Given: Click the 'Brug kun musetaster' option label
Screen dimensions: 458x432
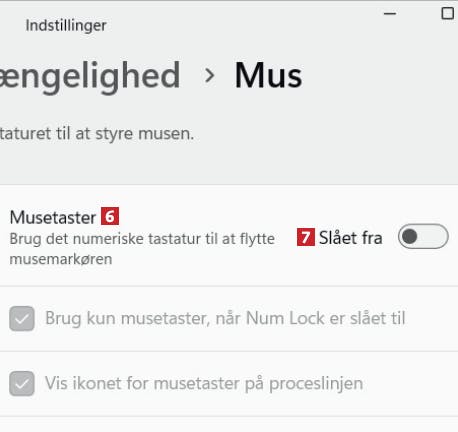Looking at the screenshot, I should click(x=225, y=318).
